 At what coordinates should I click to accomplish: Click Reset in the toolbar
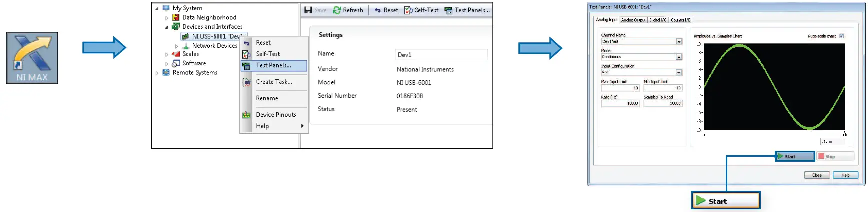coord(386,10)
